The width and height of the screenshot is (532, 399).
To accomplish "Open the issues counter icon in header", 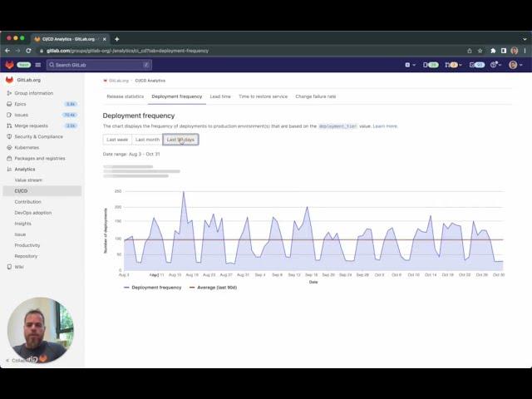I will coord(431,65).
